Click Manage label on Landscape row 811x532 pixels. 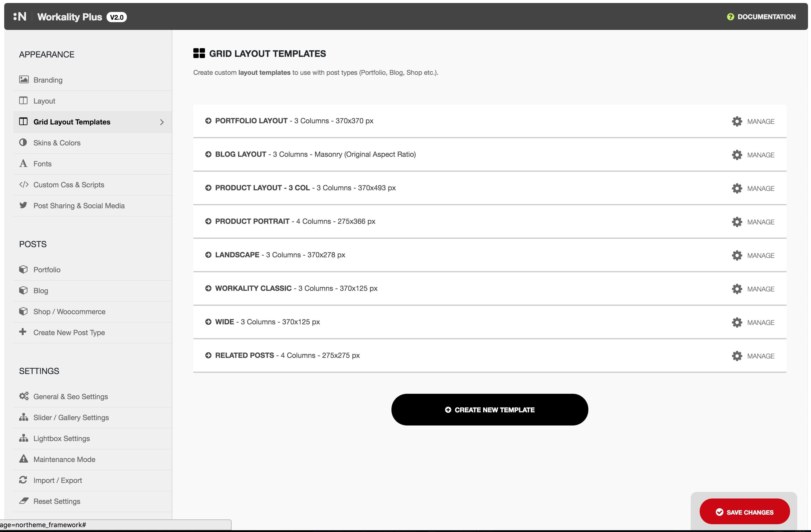pyautogui.click(x=760, y=256)
